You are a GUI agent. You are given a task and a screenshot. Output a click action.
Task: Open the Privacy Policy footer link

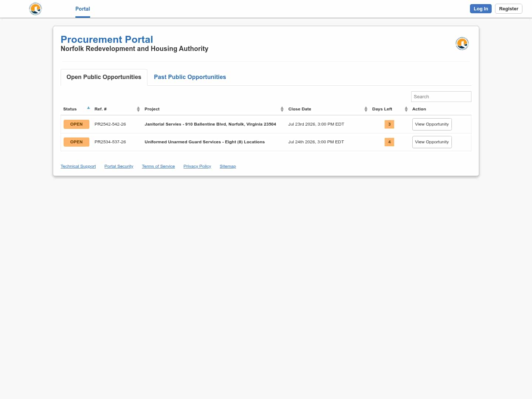click(x=197, y=166)
